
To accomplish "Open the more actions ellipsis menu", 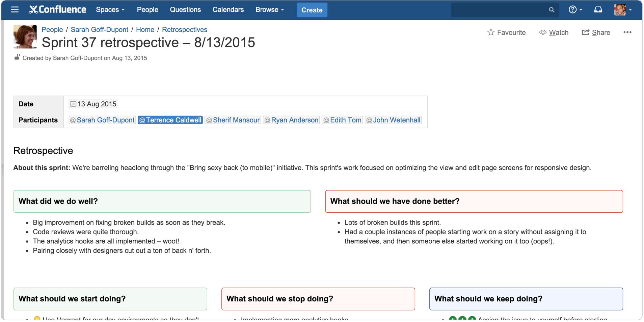I will (x=627, y=32).
